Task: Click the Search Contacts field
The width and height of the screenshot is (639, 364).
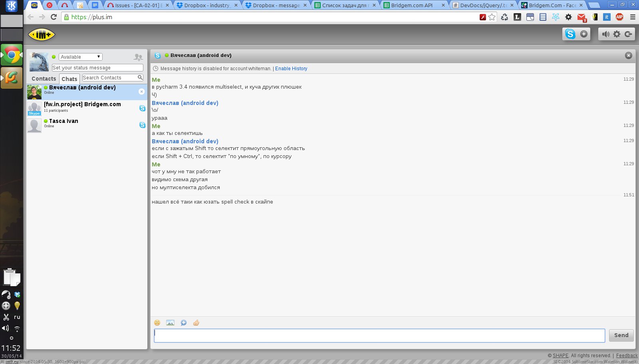Action: pyautogui.click(x=110, y=78)
